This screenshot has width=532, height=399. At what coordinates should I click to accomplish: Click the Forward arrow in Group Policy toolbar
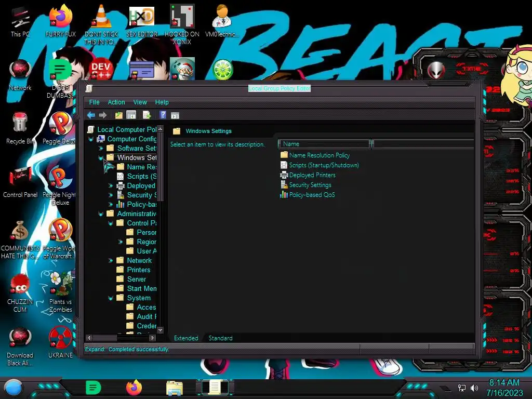pos(103,115)
